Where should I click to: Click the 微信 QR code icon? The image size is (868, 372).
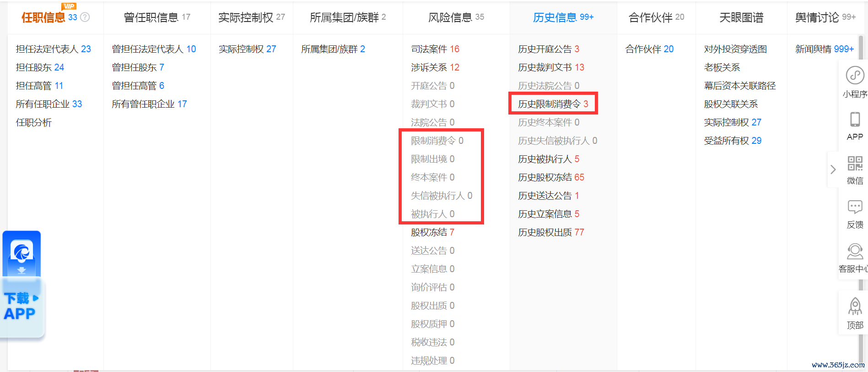tap(854, 164)
